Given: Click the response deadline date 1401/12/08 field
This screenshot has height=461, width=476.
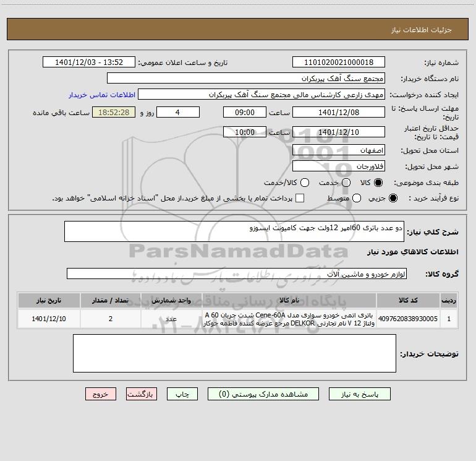Looking at the screenshot, I should pyautogui.click(x=339, y=112).
